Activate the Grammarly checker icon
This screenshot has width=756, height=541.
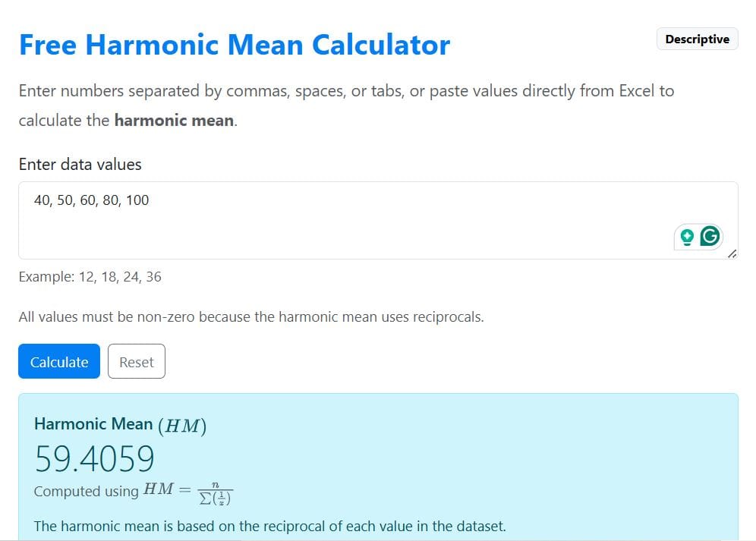coord(708,237)
